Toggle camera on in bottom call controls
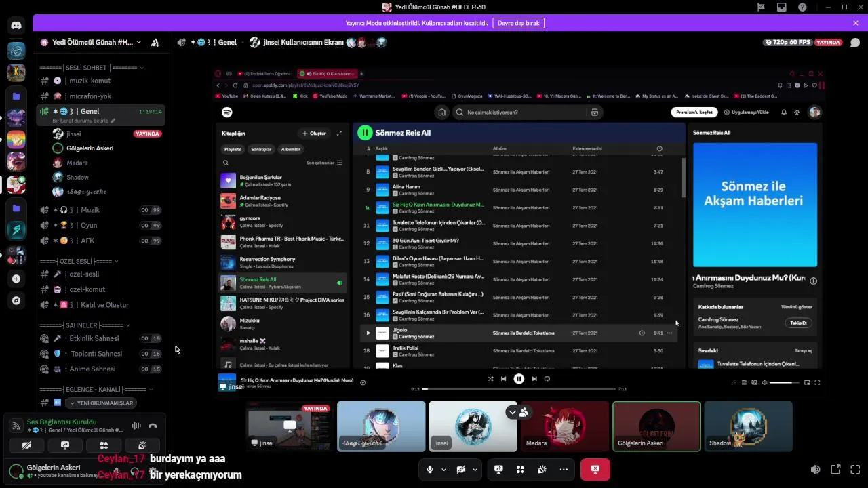The image size is (868, 488). click(x=461, y=469)
